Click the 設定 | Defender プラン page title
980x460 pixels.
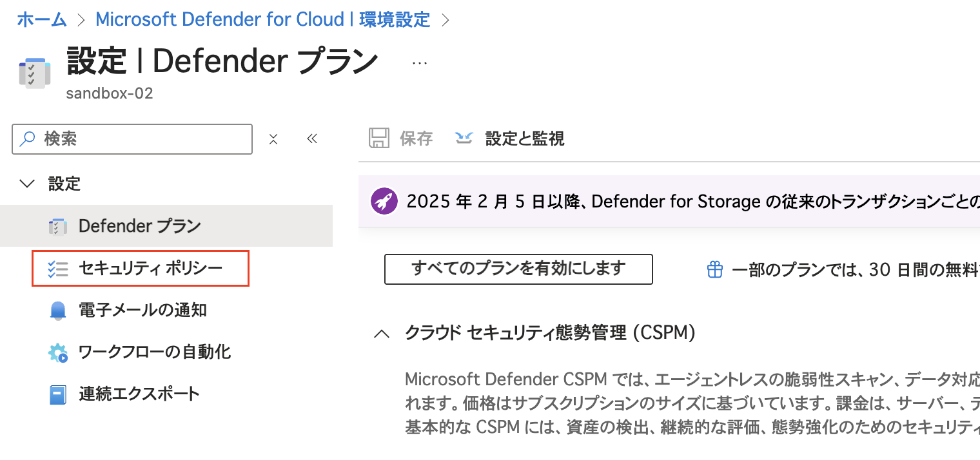point(222,62)
